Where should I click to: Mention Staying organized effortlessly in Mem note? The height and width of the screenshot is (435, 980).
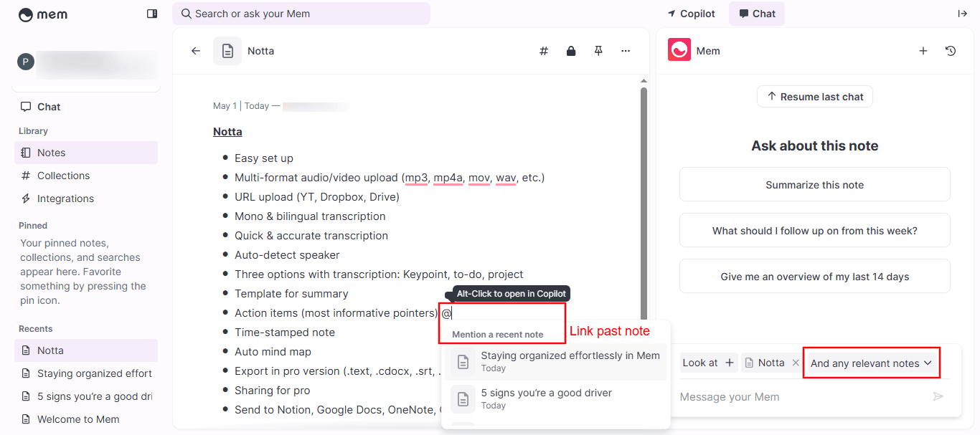pos(556,362)
